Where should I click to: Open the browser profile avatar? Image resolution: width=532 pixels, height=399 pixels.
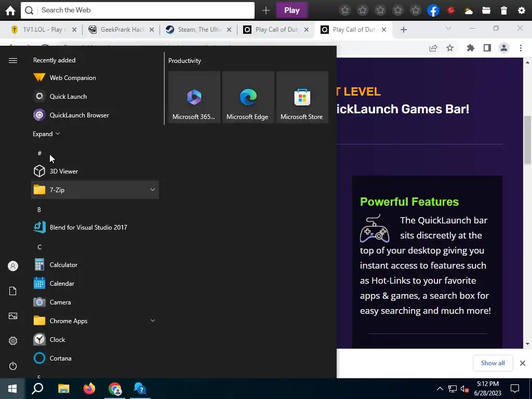pos(504,48)
